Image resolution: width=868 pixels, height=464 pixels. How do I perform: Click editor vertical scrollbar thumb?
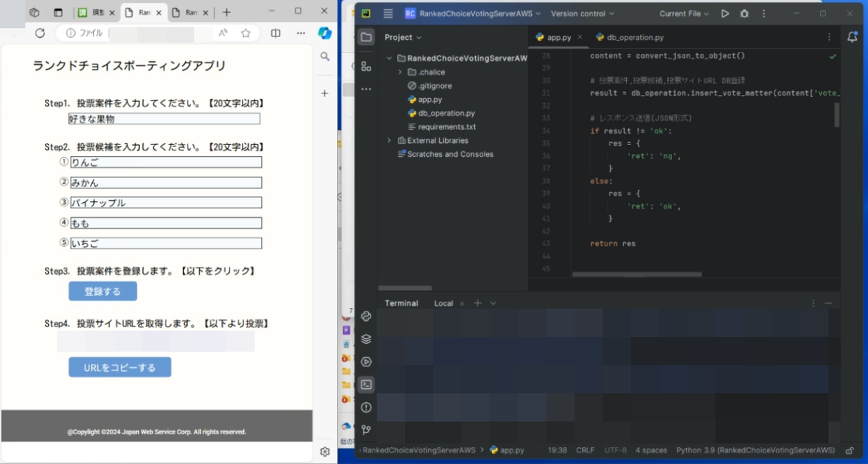837,115
